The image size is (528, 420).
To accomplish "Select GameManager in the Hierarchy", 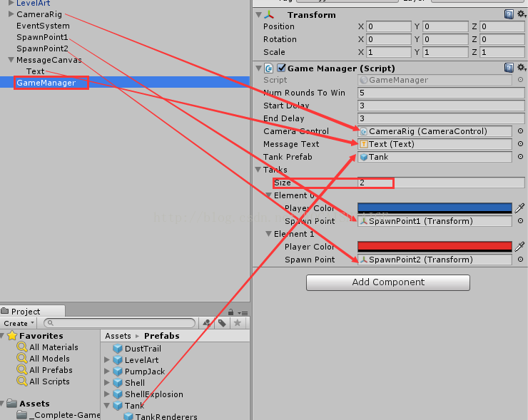I will coord(46,83).
